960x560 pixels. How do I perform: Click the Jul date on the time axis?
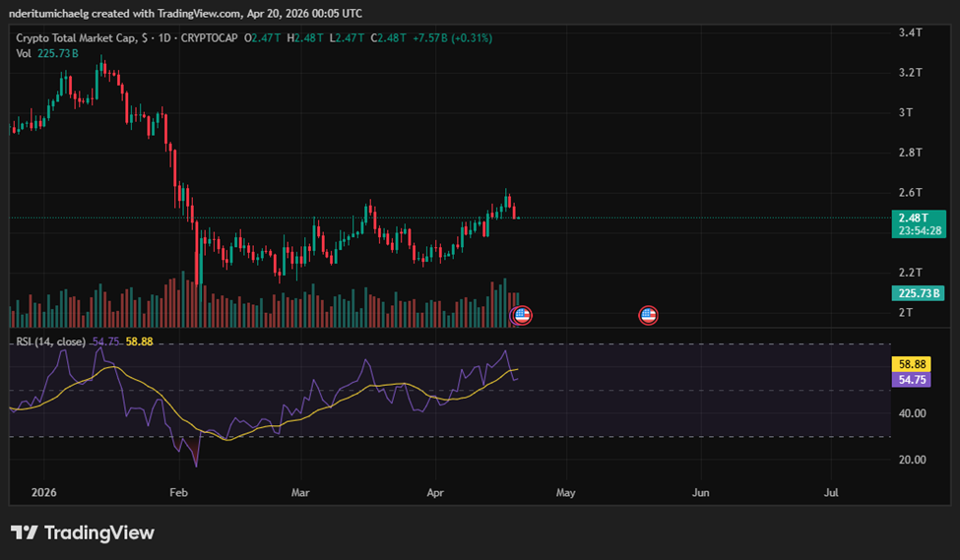click(831, 490)
